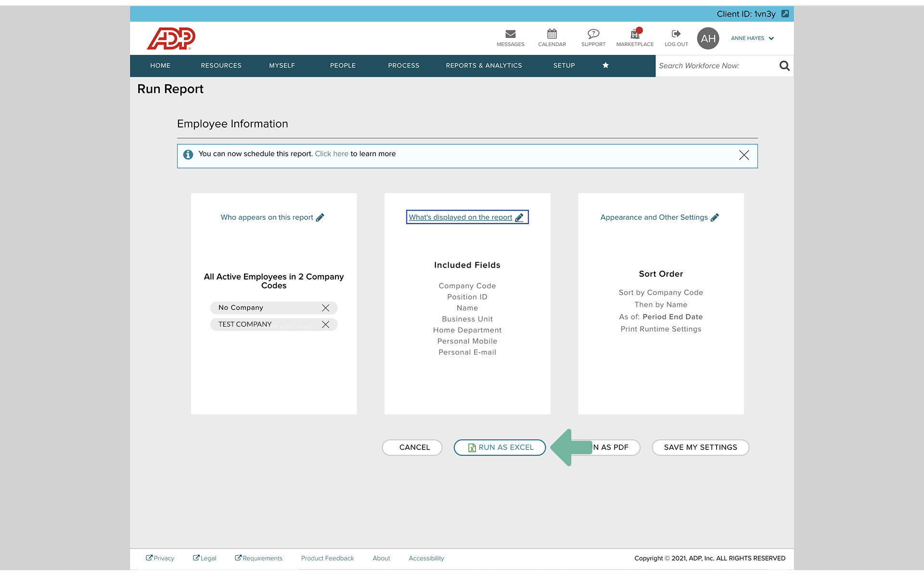Open the Privacy footer link
The width and height of the screenshot is (924, 575).
point(160,558)
